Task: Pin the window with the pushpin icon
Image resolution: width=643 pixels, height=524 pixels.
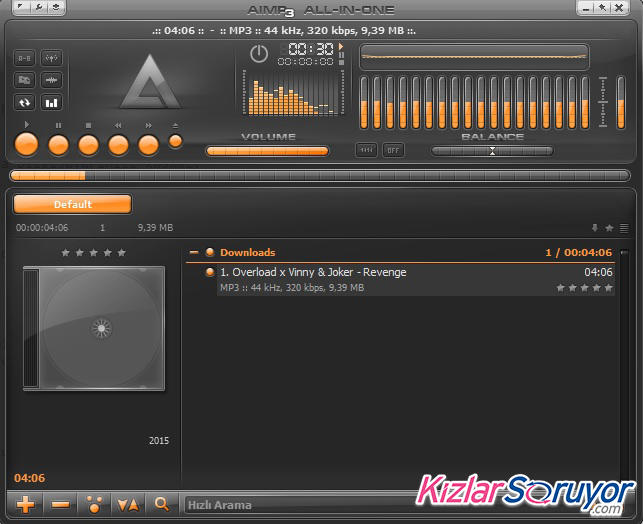Action: coord(602,8)
